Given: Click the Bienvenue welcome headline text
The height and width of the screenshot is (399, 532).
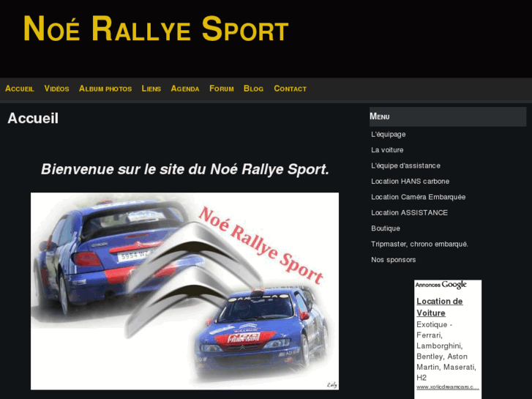Looking at the screenshot, I should click(185, 169).
